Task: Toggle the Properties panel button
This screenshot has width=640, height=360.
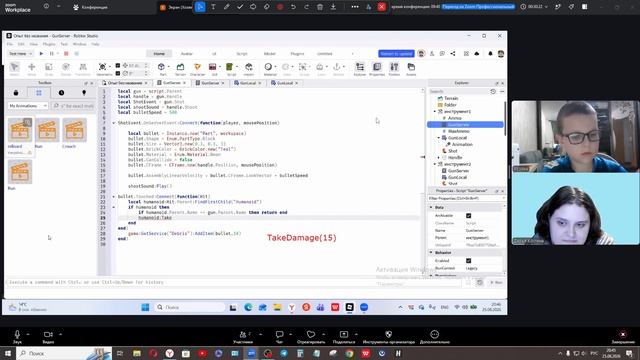Action: pos(377,69)
